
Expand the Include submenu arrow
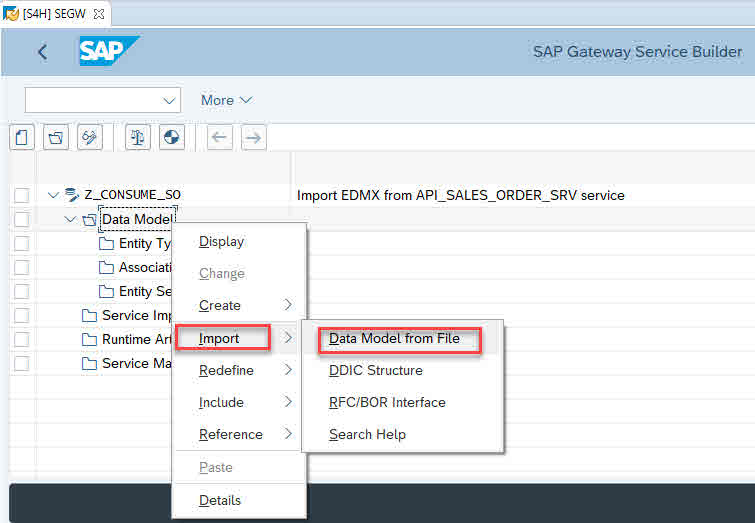point(288,402)
